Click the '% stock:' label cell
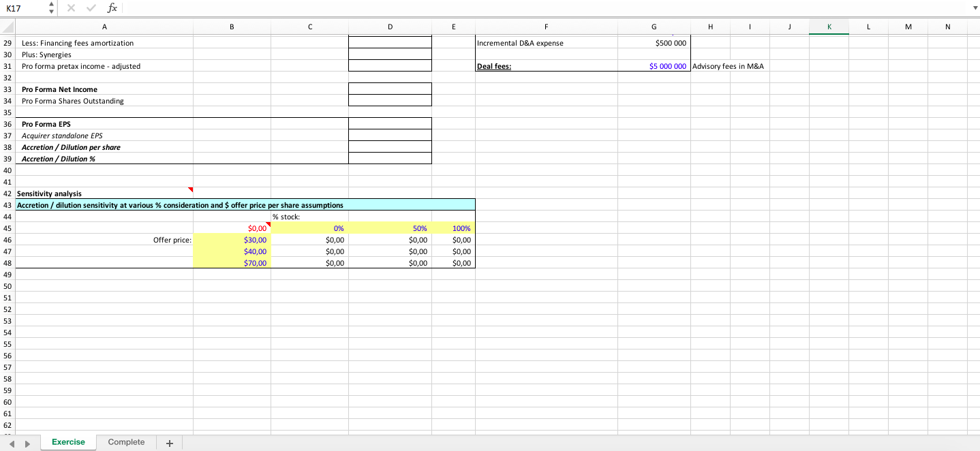The height and width of the screenshot is (451, 980). click(x=310, y=217)
